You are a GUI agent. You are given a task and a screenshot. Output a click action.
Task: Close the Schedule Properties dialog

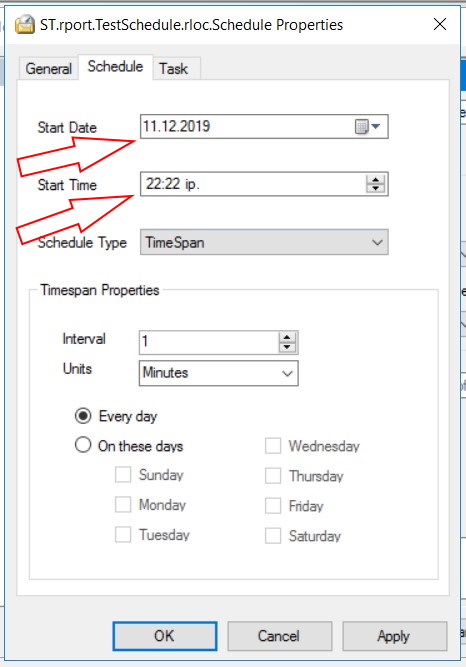coord(440,24)
